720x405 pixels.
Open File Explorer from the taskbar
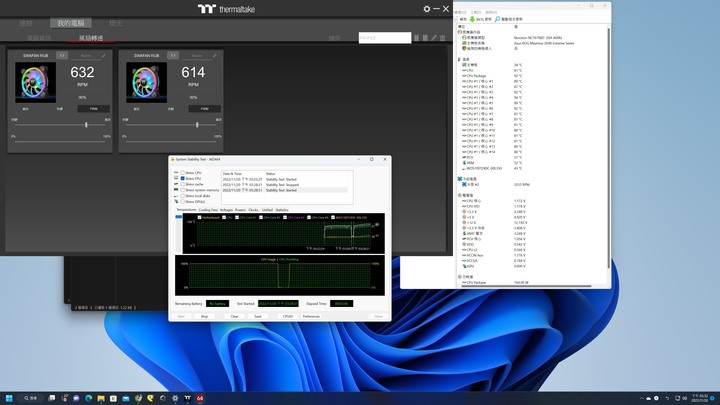pyautogui.click(x=101, y=398)
